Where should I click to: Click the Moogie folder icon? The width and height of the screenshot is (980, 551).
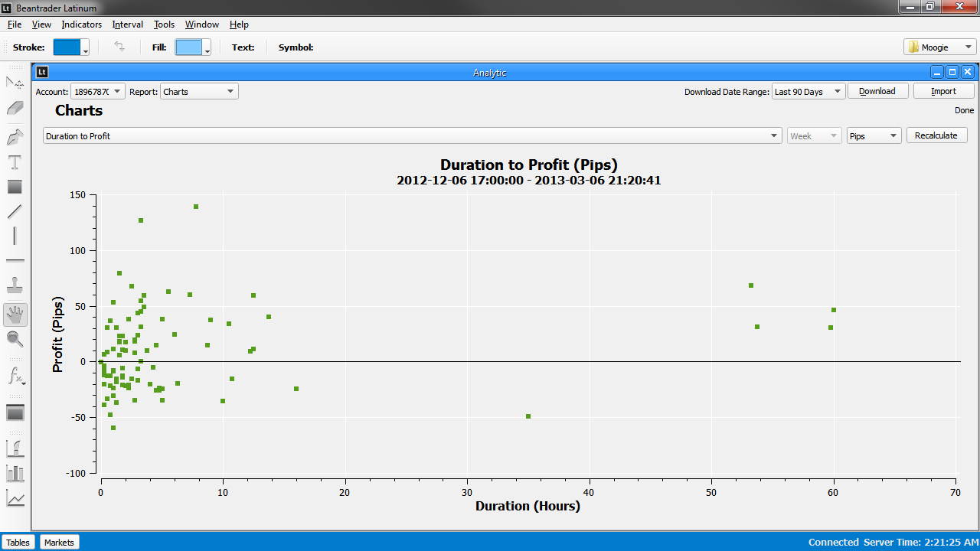[x=913, y=47]
